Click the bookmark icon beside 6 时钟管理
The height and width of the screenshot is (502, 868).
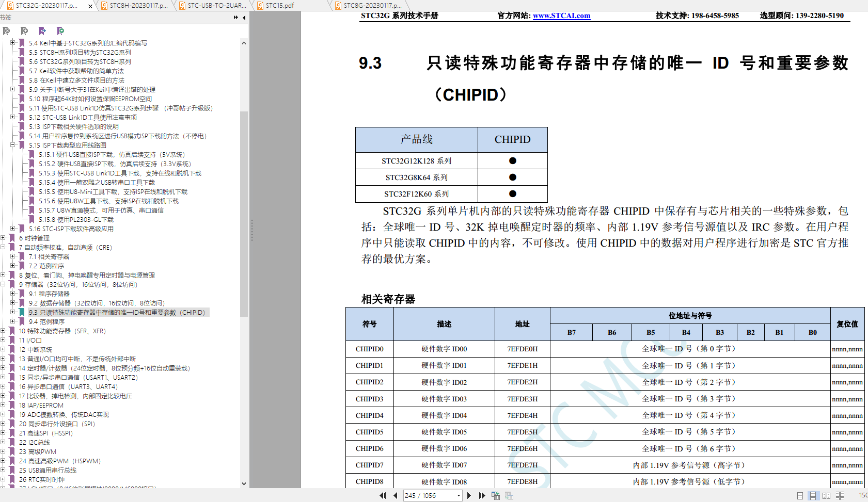point(12,238)
